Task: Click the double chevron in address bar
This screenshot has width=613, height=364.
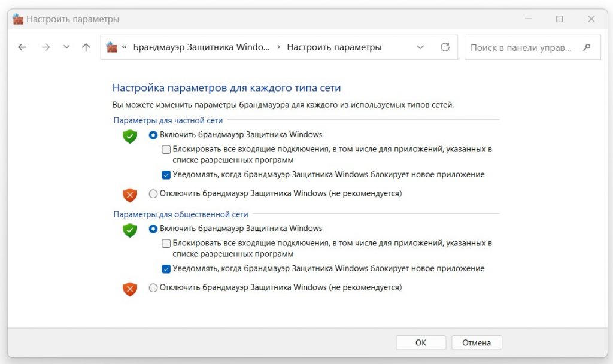Action: click(125, 47)
